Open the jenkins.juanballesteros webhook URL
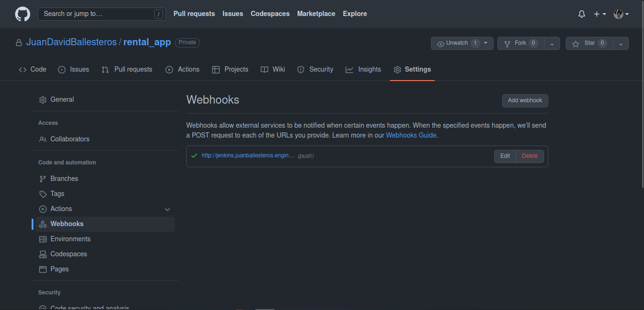The width and height of the screenshot is (644, 310). coord(248,155)
